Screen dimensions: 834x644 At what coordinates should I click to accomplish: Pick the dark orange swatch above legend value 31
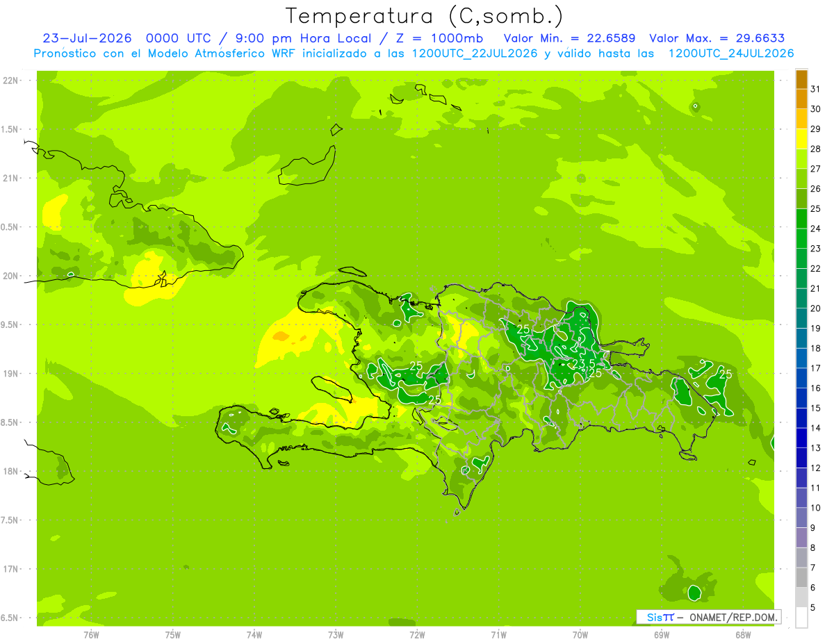tap(801, 79)
